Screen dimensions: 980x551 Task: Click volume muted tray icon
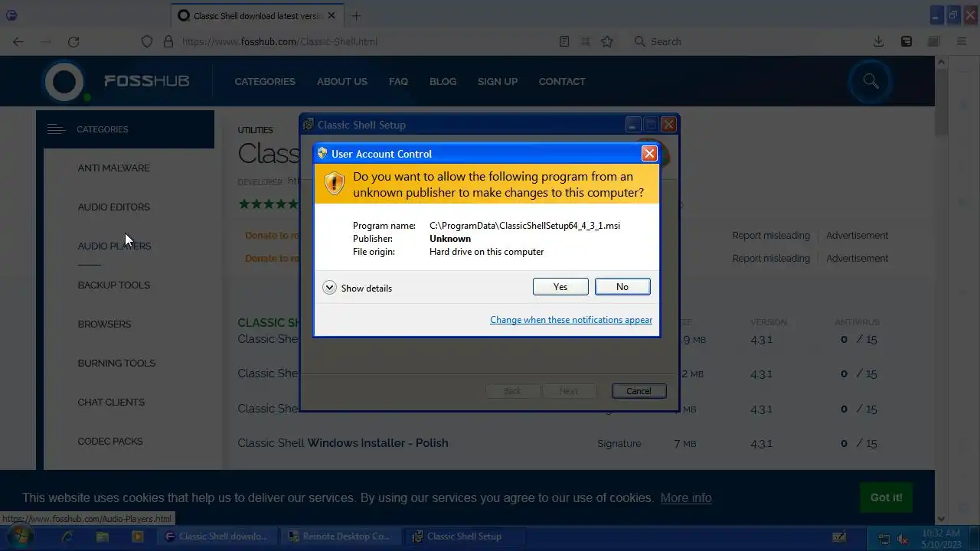tap(902, 538)
